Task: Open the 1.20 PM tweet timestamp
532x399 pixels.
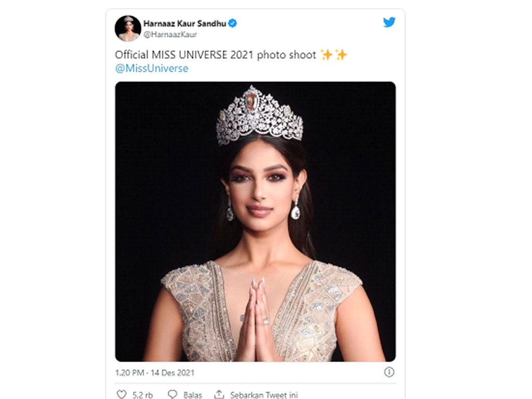Action: pos(129,373)
